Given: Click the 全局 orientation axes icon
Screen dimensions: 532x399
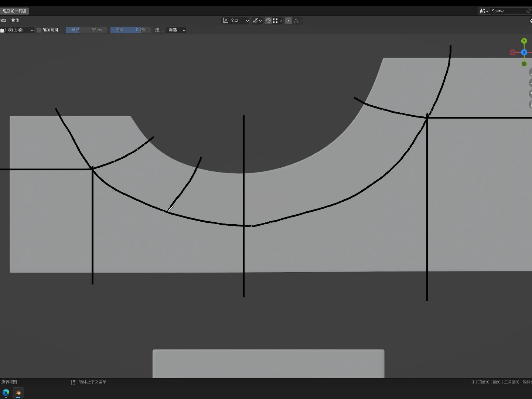Looking at the screenshot, I should pos(225,21).
